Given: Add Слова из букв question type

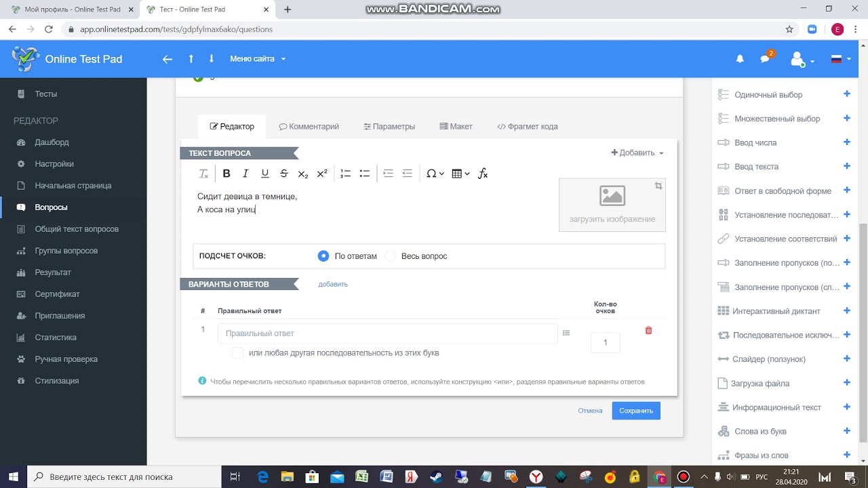Looking at the screenshot, I should (847, 431).
